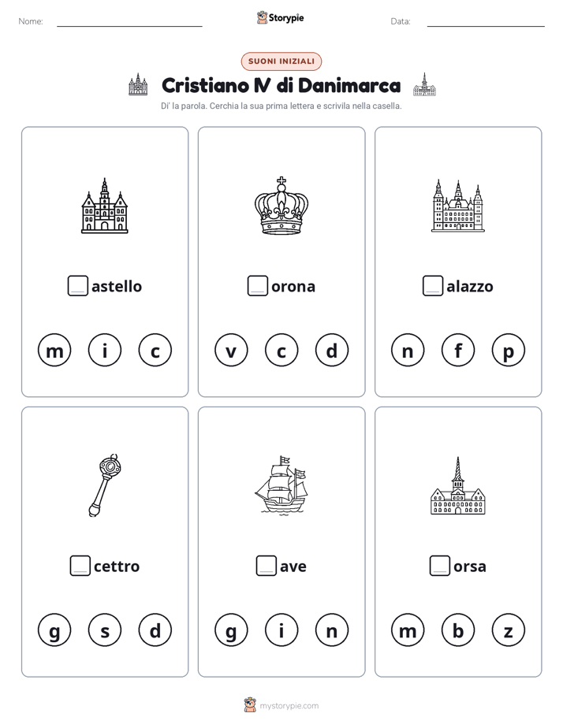Choose circled letter 'b' under 'orsa'

pyautogui.click(x=458, y=630)
